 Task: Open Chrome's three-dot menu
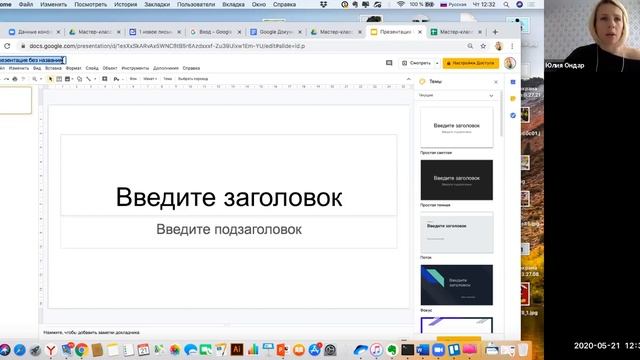(x=512, y=46)
